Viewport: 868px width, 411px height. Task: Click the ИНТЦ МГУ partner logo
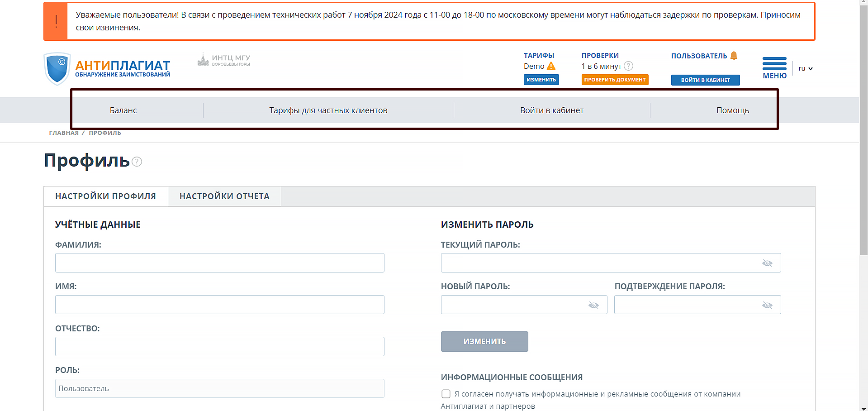click(224, 59)
